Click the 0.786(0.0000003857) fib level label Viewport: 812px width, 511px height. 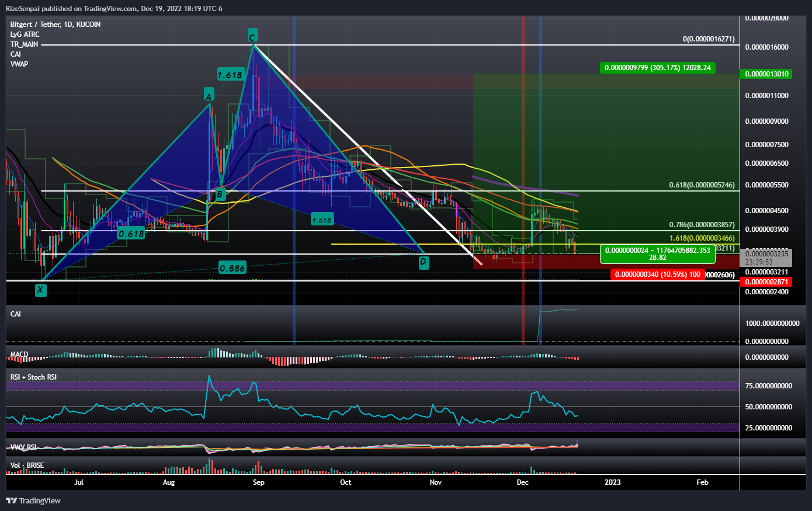[702, 225]
